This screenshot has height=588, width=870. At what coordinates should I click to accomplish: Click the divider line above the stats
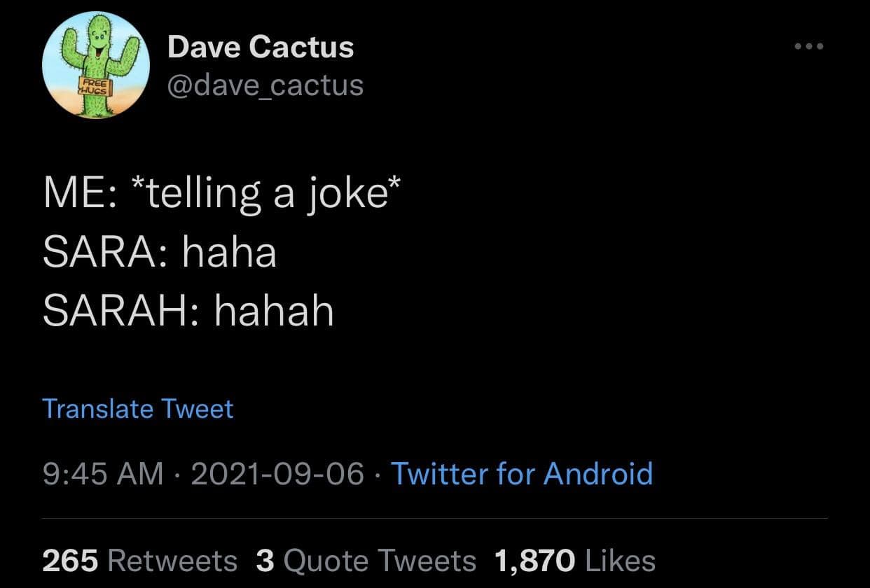[434, 519]
